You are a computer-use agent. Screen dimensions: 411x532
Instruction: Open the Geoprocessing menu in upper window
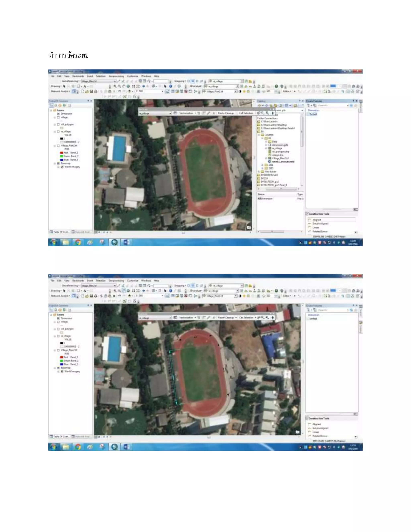point(116,76)
